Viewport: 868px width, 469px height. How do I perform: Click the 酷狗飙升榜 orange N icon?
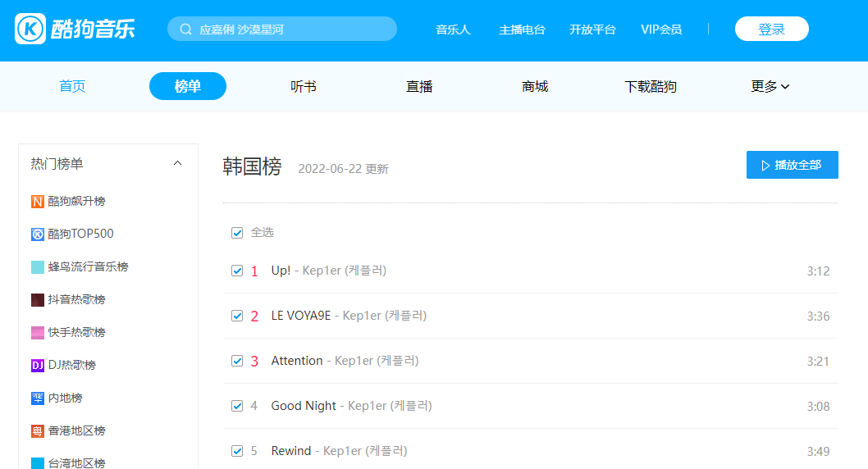pos(38,202)
